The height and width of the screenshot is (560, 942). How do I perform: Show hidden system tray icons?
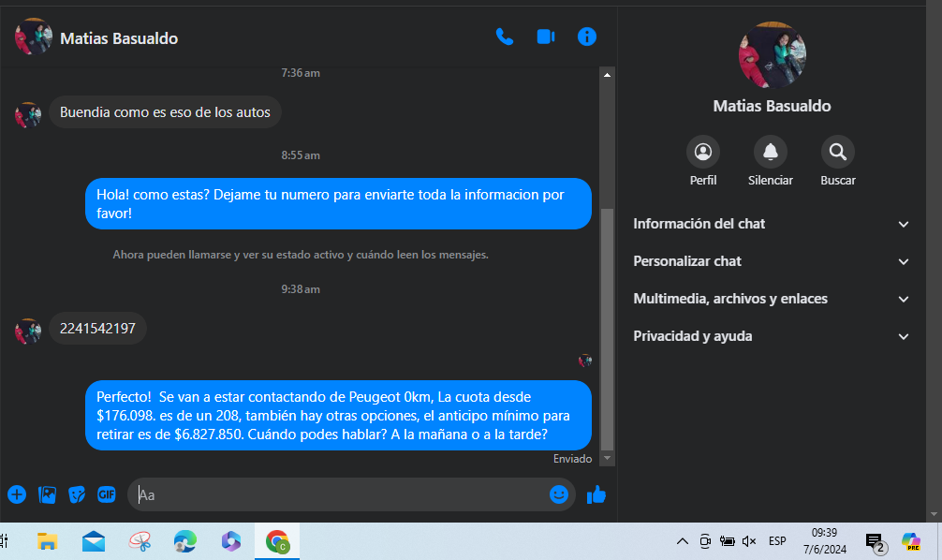click(683, 541)
